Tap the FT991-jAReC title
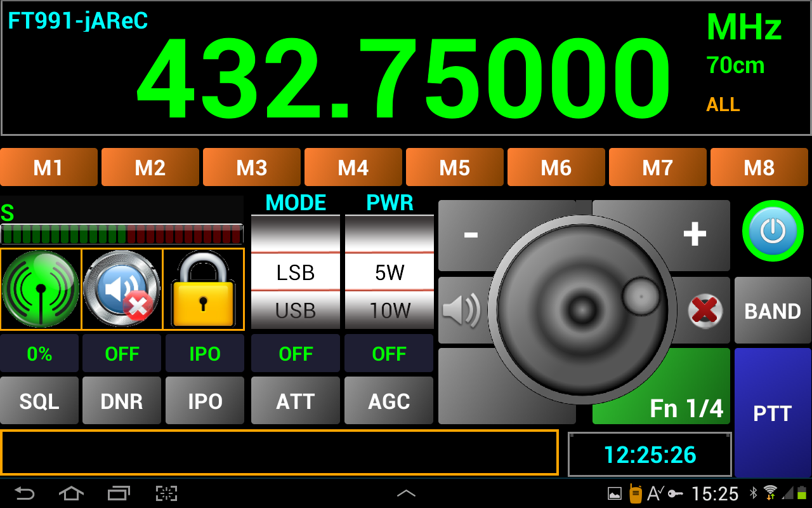 tap(77, 21)
